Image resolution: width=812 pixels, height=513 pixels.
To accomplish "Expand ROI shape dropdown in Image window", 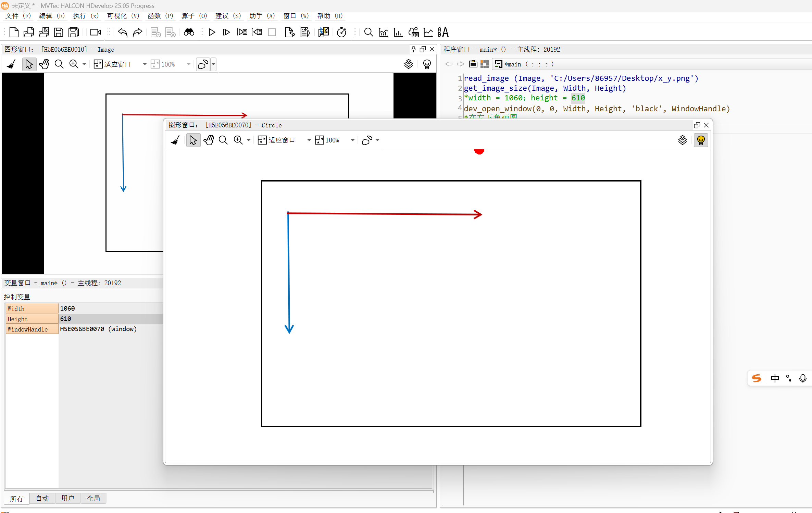I will click(213, 64).
